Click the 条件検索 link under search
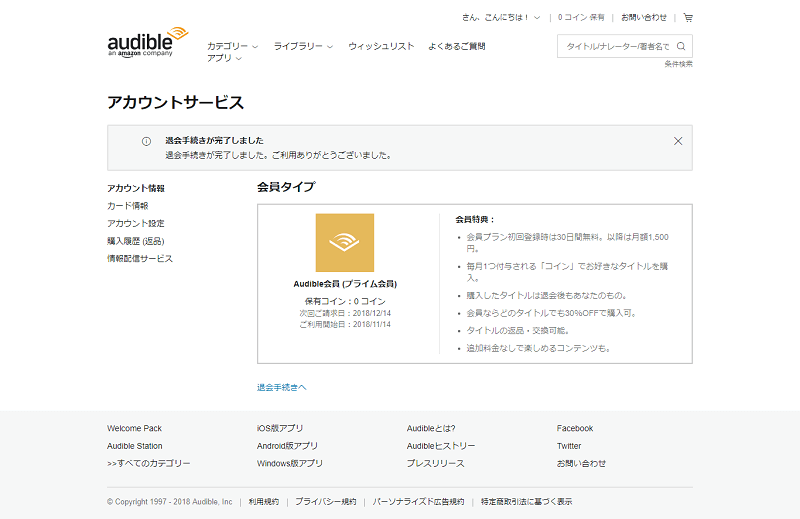 click(x=679, y=64)
